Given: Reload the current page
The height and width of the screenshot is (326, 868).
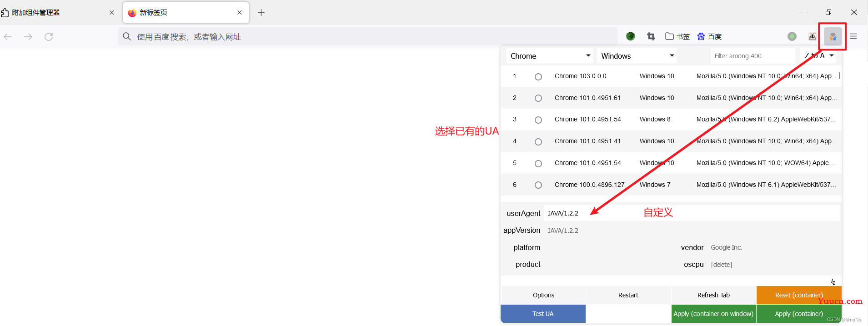Looking at the screenshot, I should (49, 36).
